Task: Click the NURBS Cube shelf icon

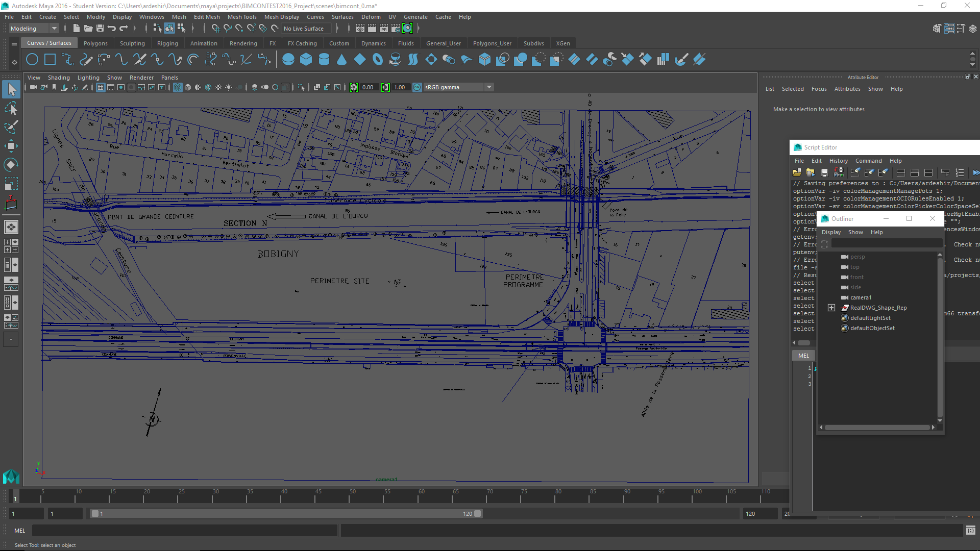Action: (306, 60)
